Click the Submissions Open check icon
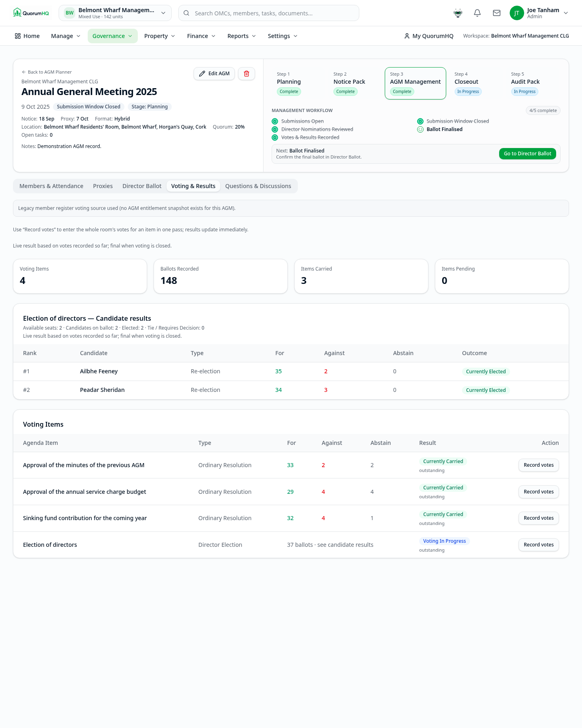Screen dimensions: 582x728 [x=275, y=121]
